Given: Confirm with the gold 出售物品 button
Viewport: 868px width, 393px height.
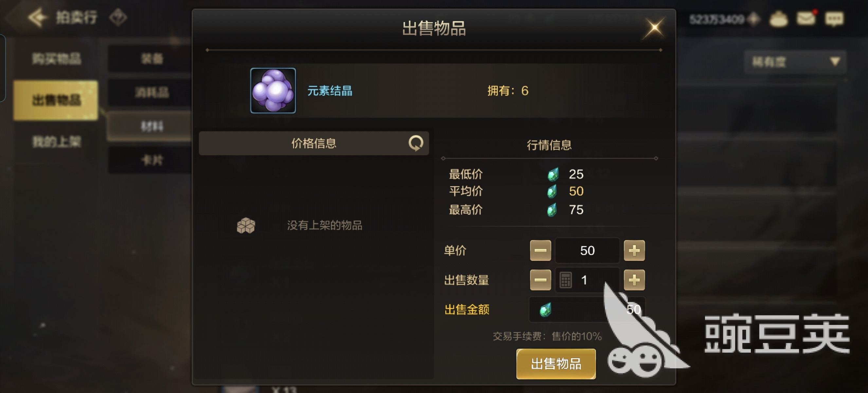Looking at the screenshot, I should pos(556,364).
